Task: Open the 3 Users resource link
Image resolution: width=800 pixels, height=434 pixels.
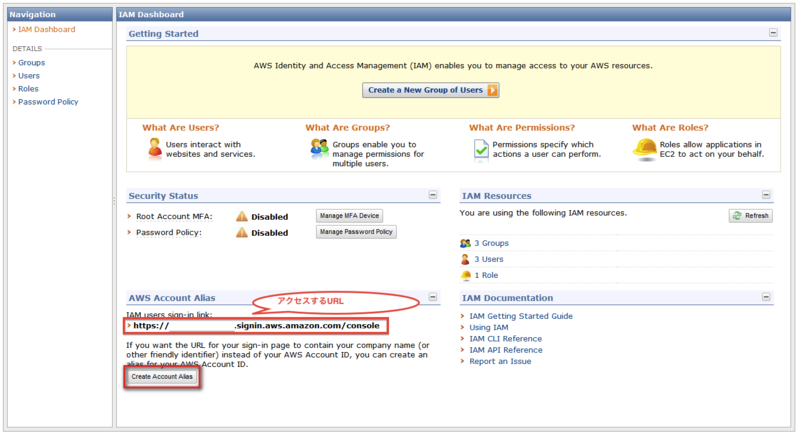Action: (489, 259)
